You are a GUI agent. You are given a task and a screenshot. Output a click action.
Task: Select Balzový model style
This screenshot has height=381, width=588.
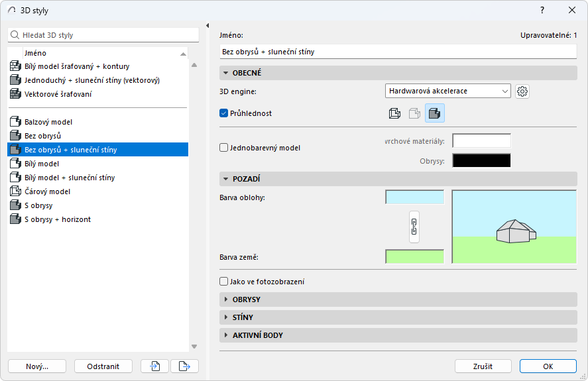pos(97,121)
